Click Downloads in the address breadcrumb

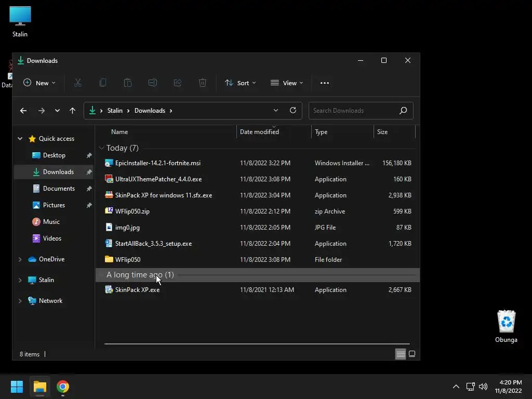[150, 111]
